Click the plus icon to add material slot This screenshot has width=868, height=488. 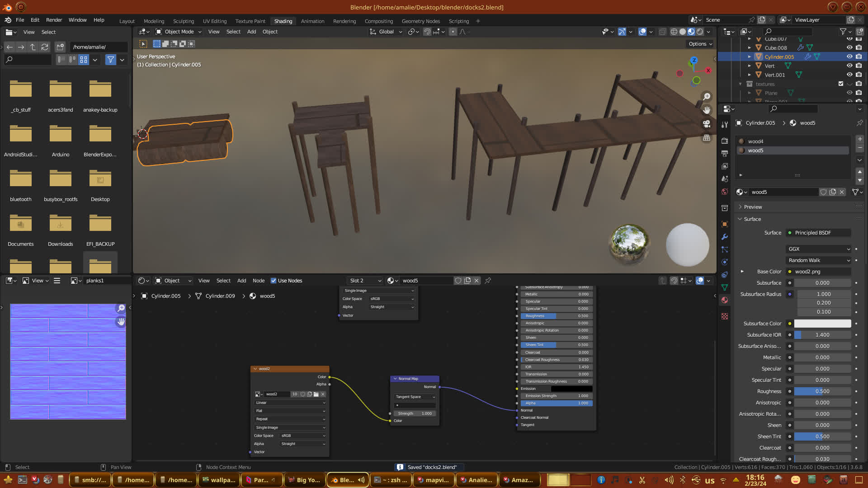coord(859,139)
